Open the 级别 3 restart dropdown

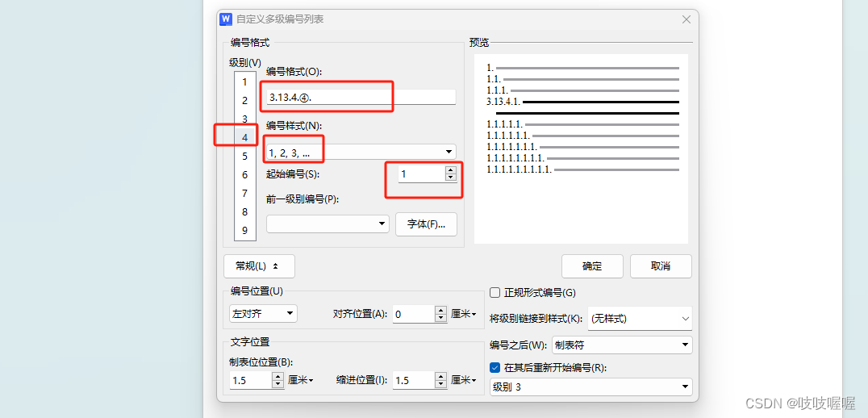click(591, 387)
